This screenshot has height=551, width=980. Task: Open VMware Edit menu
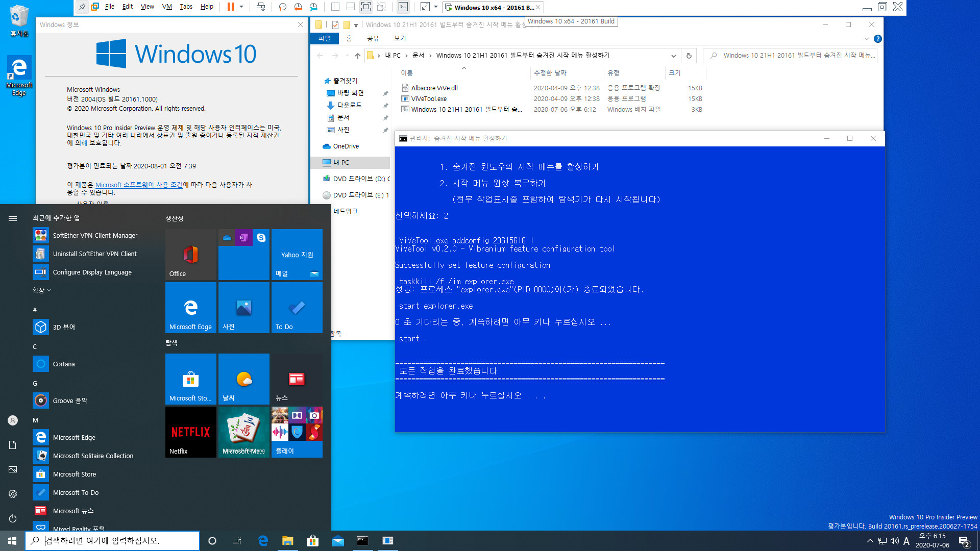(x=128, y=7)
